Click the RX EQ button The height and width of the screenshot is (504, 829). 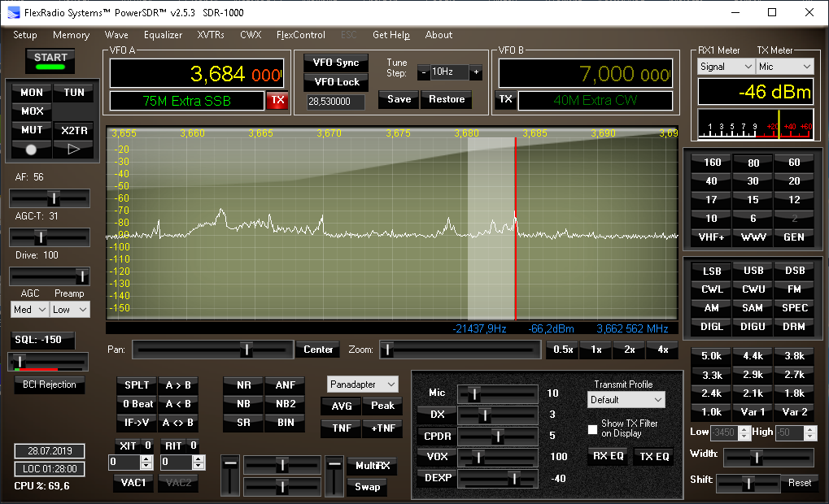[x=608, y=456]
